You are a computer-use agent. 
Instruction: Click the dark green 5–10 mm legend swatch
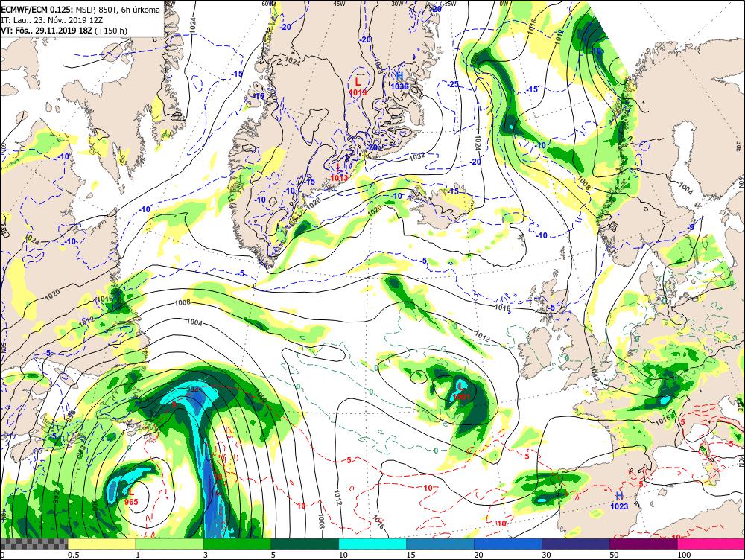tap(305, 544)
